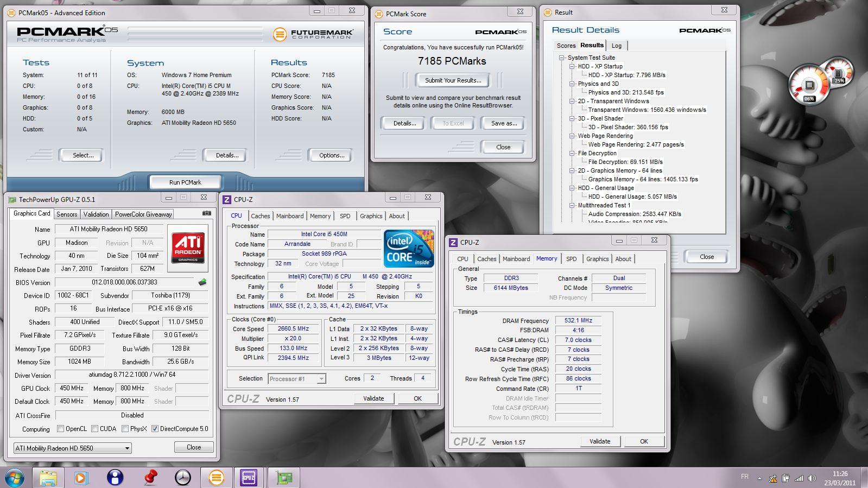Select 'Audio Compression: 2583.447 KB/s' row
This screenshot has height=488, width=868.
(x=635, y=214)
